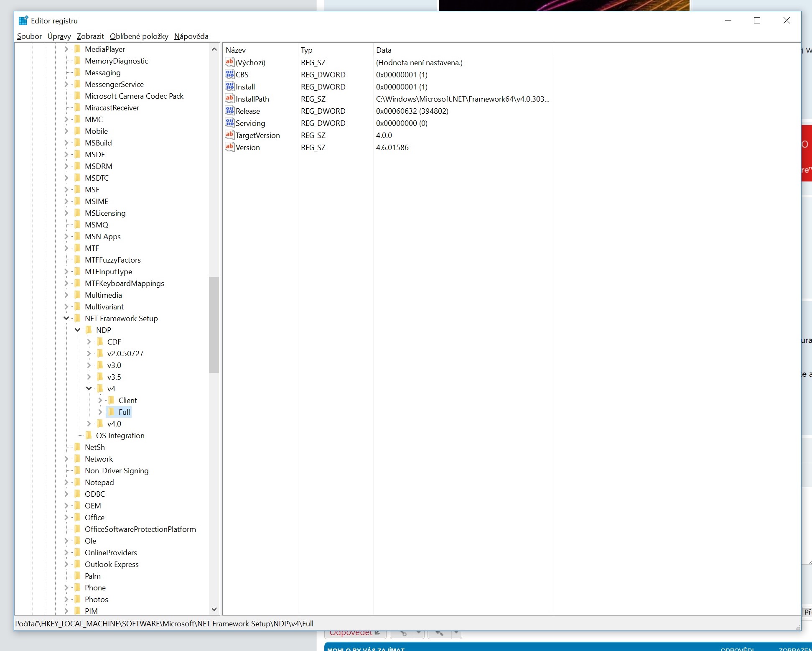Click the binary icon beside CBS value
The width and height of the screenshot is (812, 651).
click(229, 74)
